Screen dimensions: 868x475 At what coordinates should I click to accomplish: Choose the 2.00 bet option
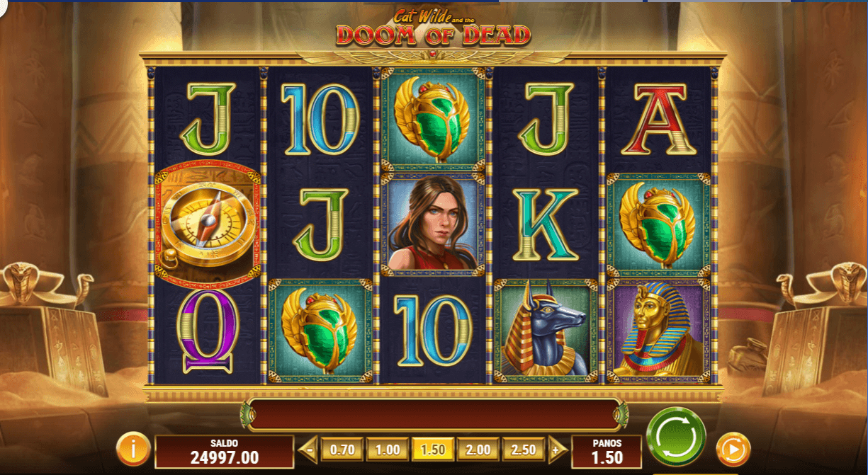[478, 450]
